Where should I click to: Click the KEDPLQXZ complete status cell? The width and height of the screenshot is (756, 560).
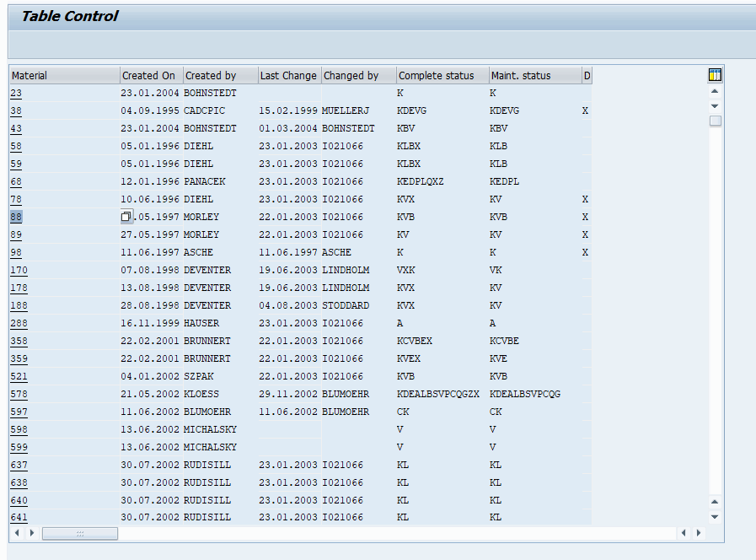420,181
